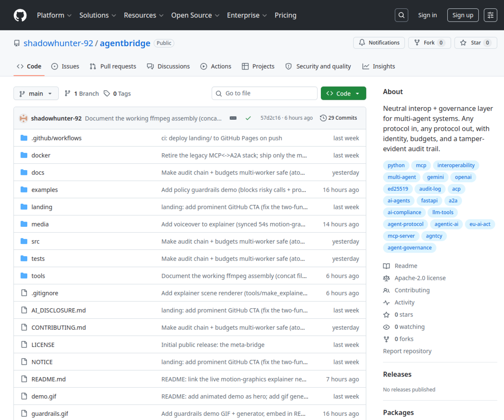The height and width of the screenshot is (420, 504).
Task: Click the Sign in link
Action: pos(427,15)
